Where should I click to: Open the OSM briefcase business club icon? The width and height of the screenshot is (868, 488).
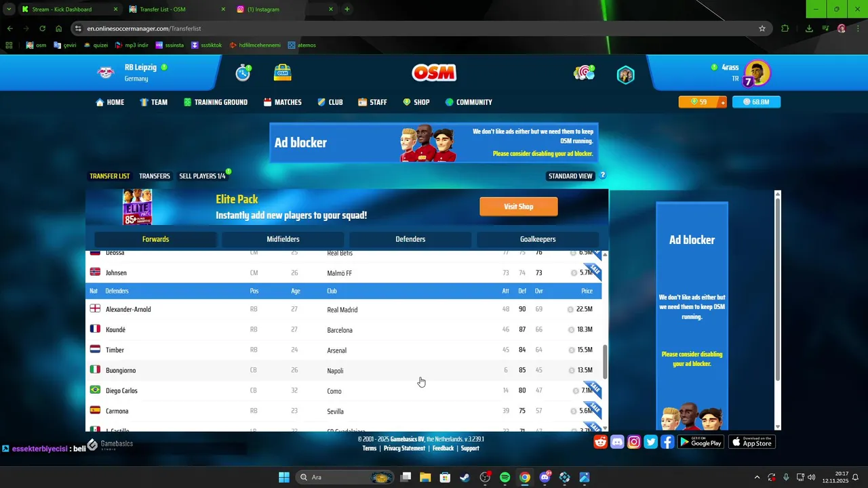283,73
